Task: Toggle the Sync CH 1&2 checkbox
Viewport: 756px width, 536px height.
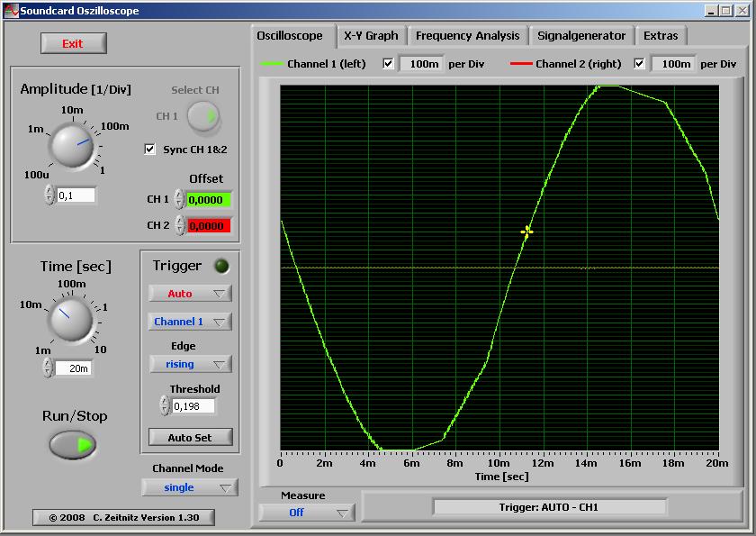Action: (150, 150)
